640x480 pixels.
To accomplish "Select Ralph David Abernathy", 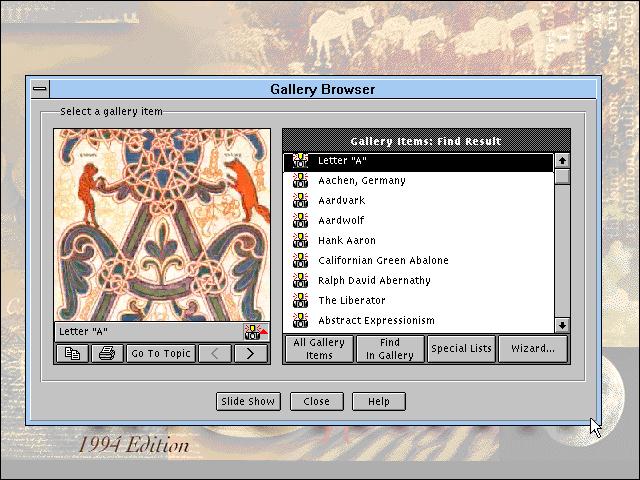I will (418, 280).
